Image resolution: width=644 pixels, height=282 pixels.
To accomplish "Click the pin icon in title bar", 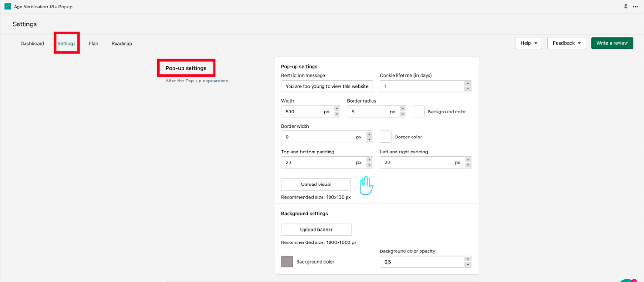I will [626, 7].
